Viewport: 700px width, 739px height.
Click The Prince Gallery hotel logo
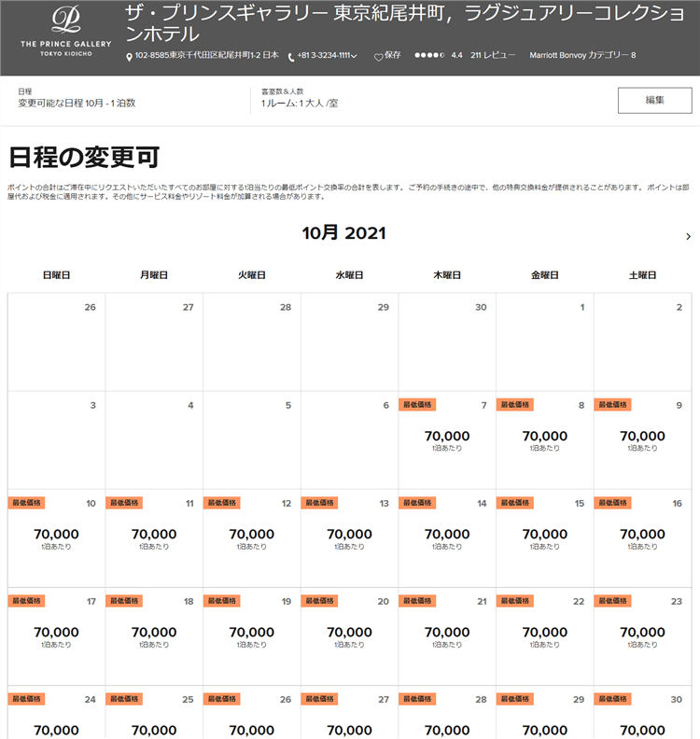click(x=65, y=34)
